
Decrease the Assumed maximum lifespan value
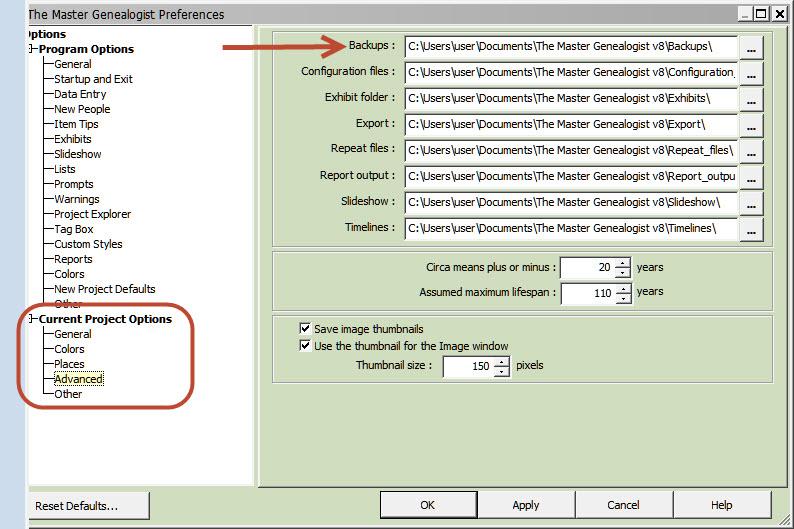pyautogui.click(x=624, y=298)
